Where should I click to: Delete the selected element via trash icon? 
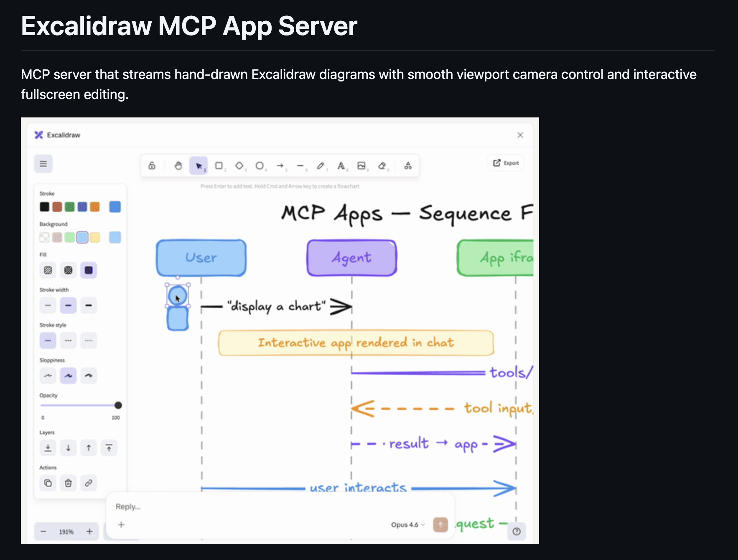[68, 483]
